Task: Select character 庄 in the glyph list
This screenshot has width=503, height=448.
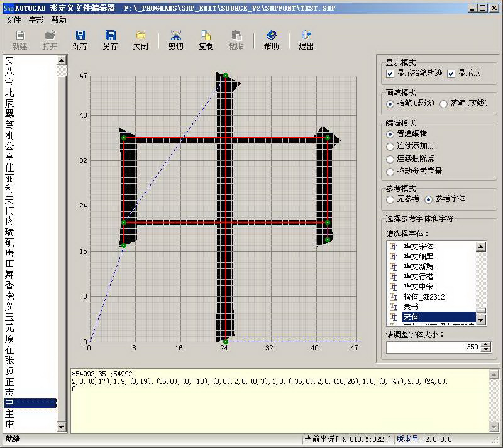Action: (9, 424)
